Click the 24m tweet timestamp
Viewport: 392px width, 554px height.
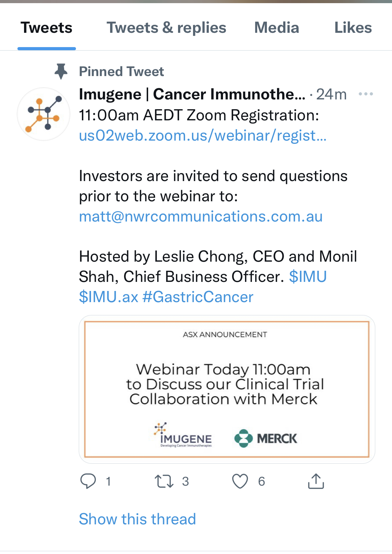tap(331, 94)
